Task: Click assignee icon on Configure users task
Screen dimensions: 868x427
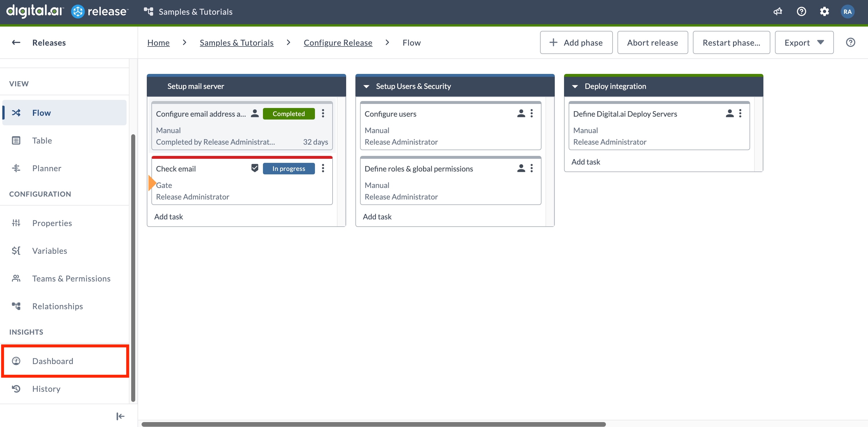Action: 521,113
